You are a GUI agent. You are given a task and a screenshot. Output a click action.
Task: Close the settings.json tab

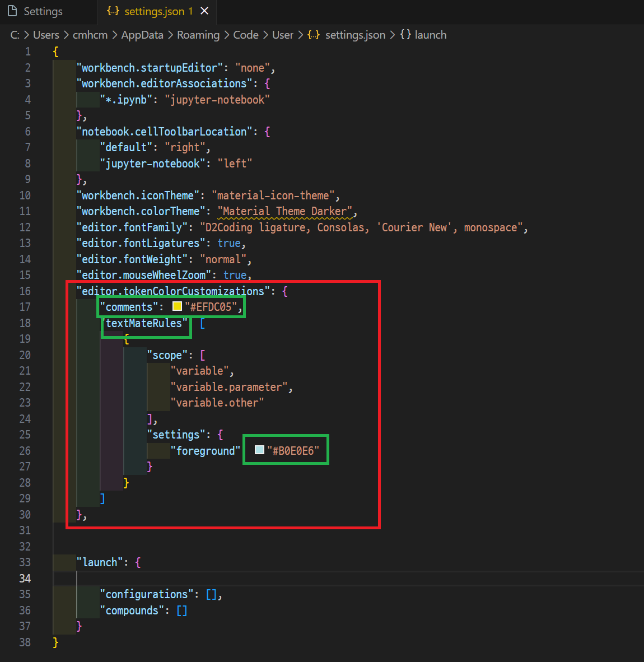[x=204, y=10]
